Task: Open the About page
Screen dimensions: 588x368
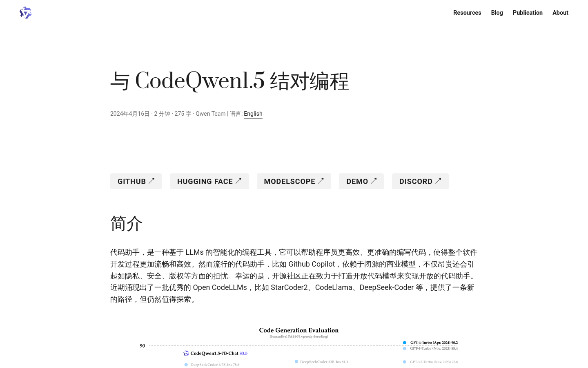Action: pos(560,13)
